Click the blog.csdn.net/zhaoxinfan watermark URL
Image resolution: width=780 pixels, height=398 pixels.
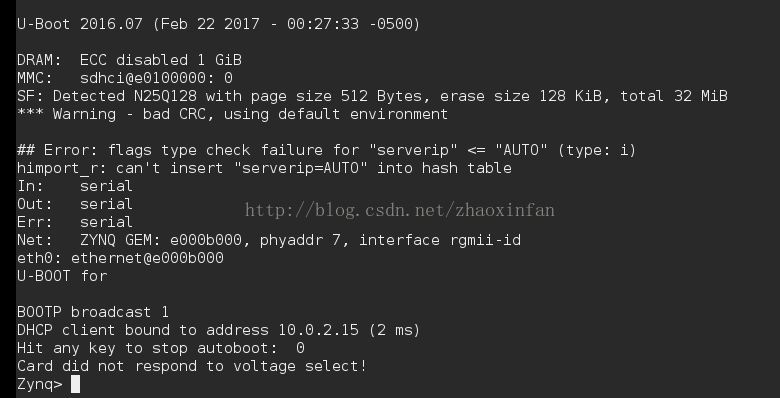tap(399, 210)
